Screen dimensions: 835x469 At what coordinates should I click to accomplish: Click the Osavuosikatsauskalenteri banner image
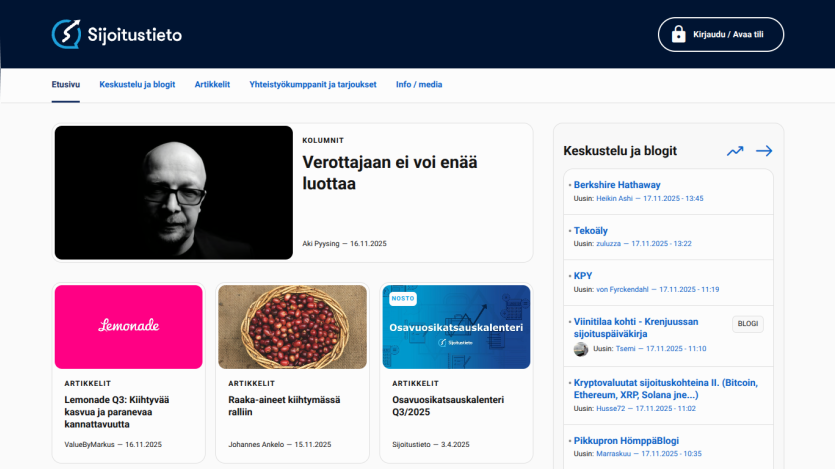tap(456, 327)
